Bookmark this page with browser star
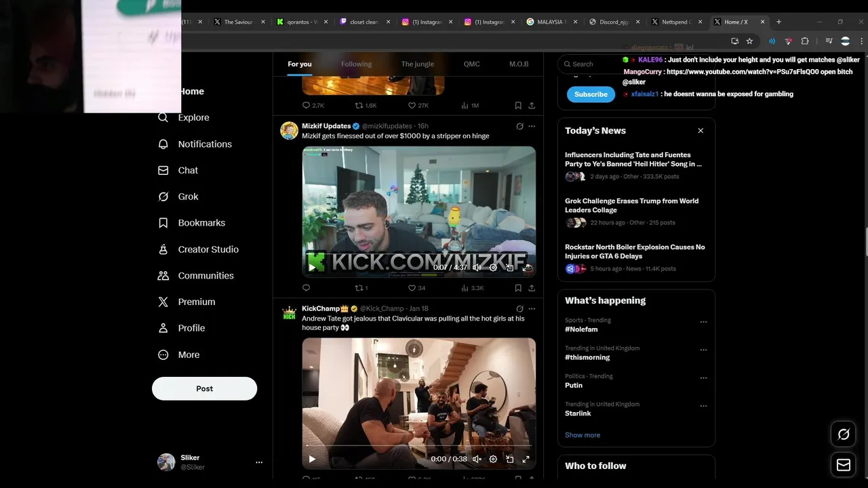The image size is (868, 488). pos(749,41)
